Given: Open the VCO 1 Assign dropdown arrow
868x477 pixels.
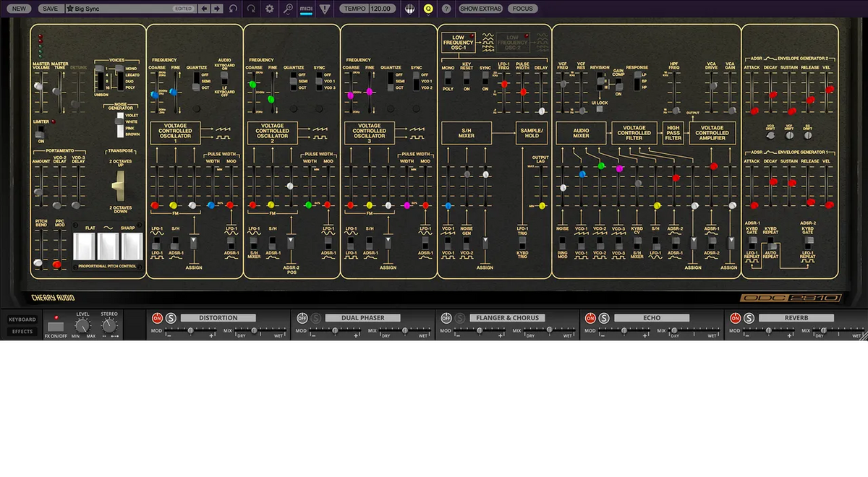Looking at the screenshot, I should (193, 239).
